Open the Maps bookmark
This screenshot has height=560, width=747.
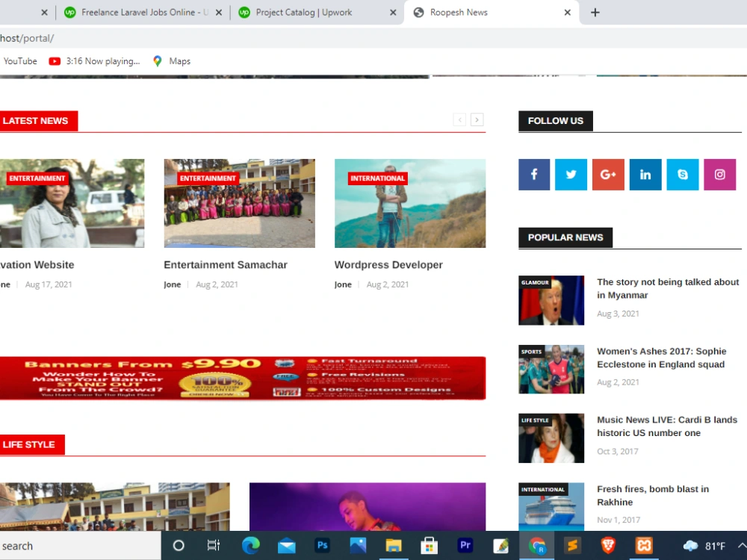[x=172, y=61]
